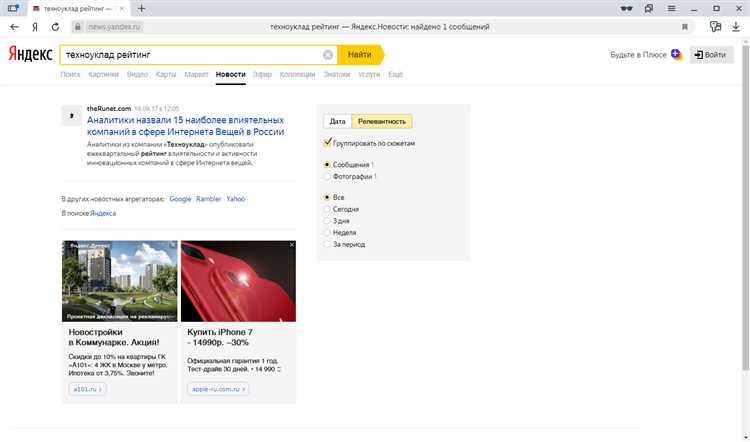Screen dimensions: 750x442
Task: Select the Фотографии radio button
Action: tap(327, 177)
